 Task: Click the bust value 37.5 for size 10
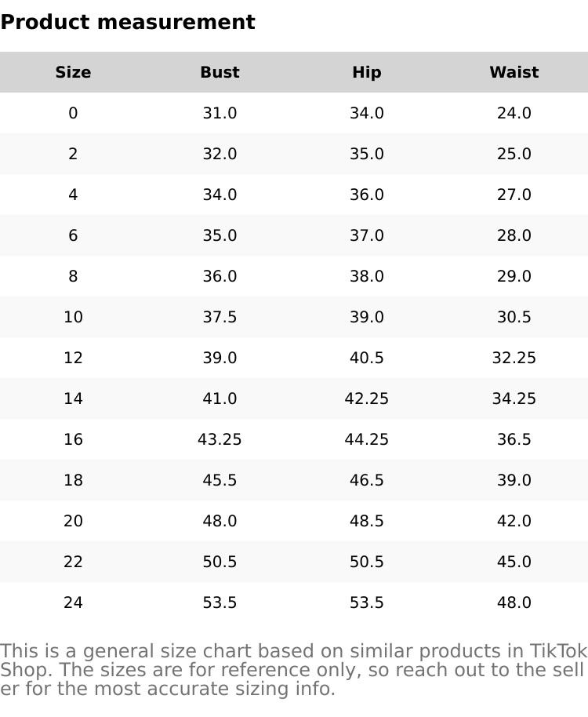point(220,317)
